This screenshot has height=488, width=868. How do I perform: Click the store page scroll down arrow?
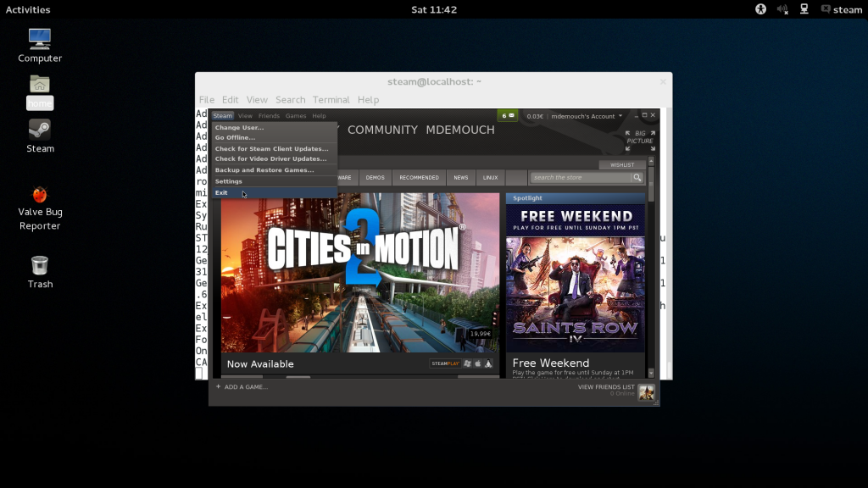(651, 374)
